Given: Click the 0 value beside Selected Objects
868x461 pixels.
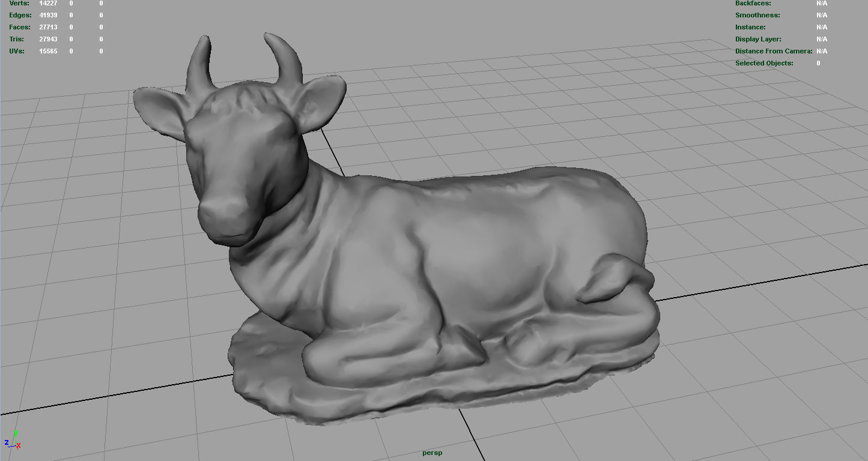Looking at the screenshot, I should pos(818,63).
